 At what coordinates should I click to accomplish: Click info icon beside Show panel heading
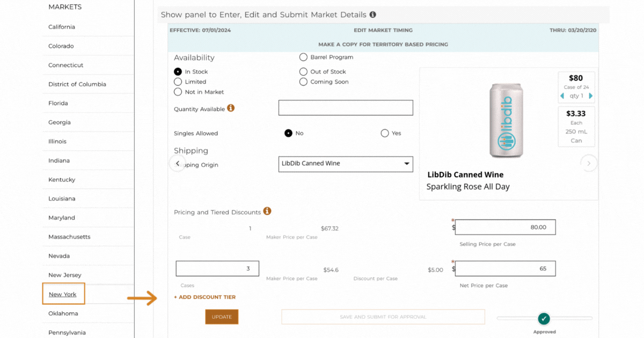click(373, 15)
